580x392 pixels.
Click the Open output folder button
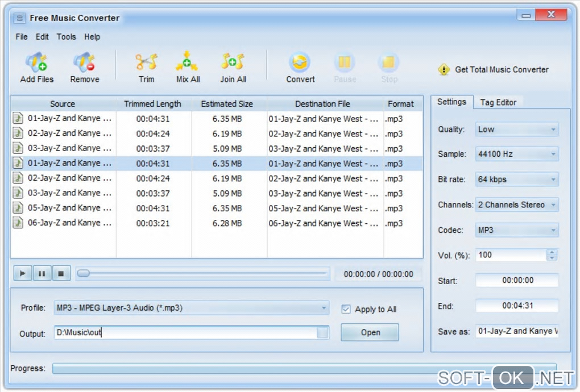click(x=370, y=332)
